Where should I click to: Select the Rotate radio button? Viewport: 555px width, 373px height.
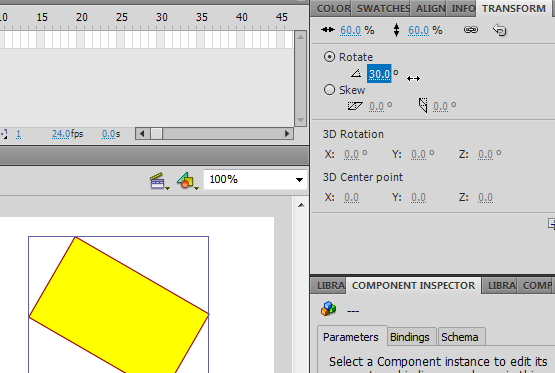pos(329,57)
